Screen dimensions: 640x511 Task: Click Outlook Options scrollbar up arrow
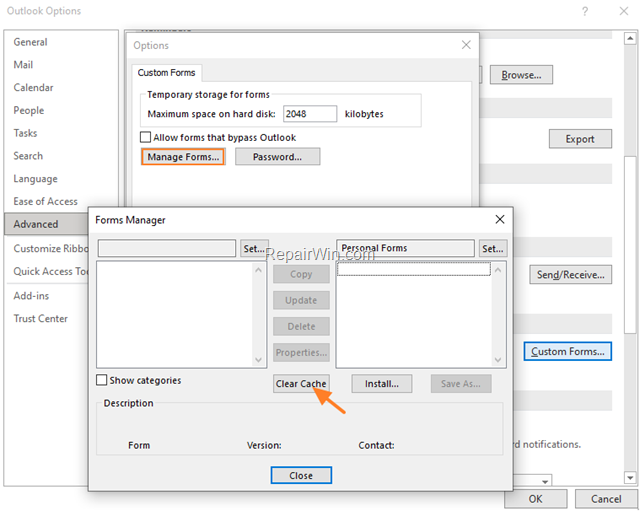pos(630,39)
